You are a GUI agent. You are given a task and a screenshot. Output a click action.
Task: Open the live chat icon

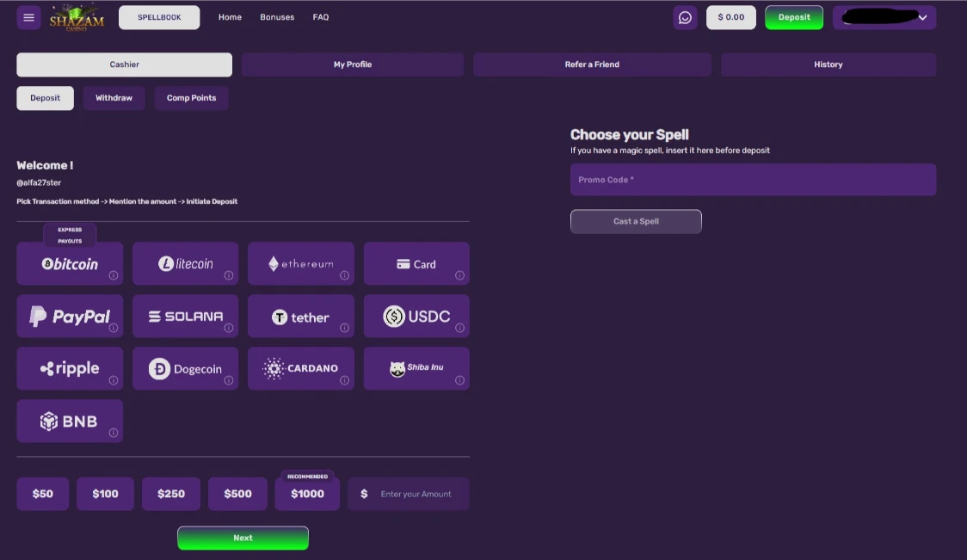685,17
